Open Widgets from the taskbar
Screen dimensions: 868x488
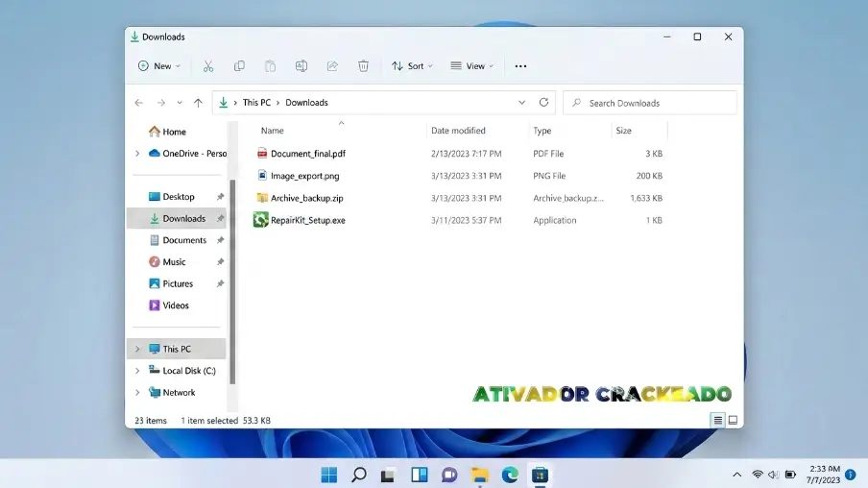(419, 475)
